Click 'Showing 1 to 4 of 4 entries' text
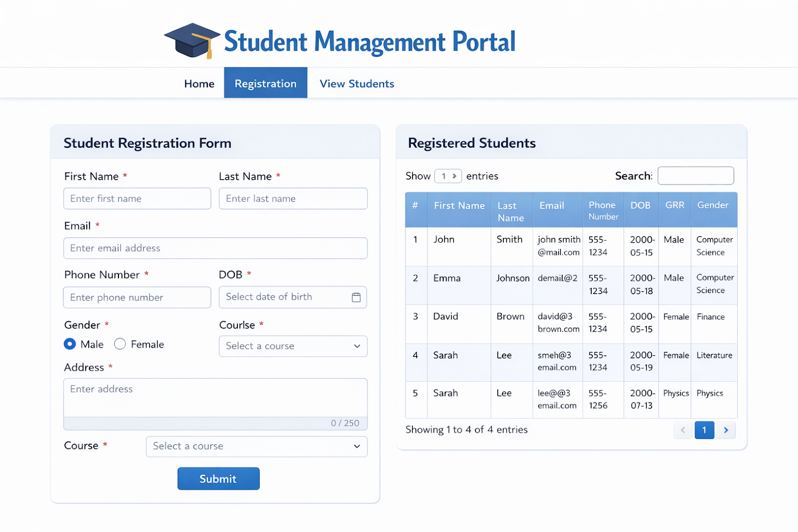This screenshot has width=798, height=532. (x=466, y=430)
